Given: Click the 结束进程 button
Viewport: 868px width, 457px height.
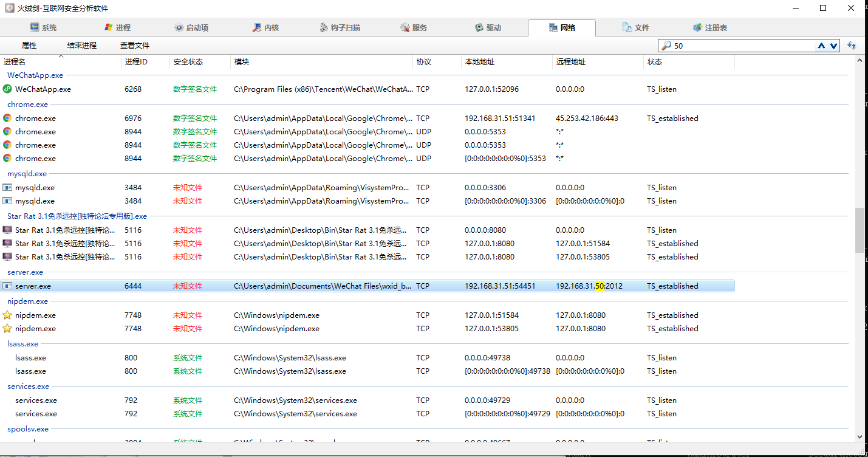Looking at the screenshot, I should pyautogui.click(x=82, y=46).
